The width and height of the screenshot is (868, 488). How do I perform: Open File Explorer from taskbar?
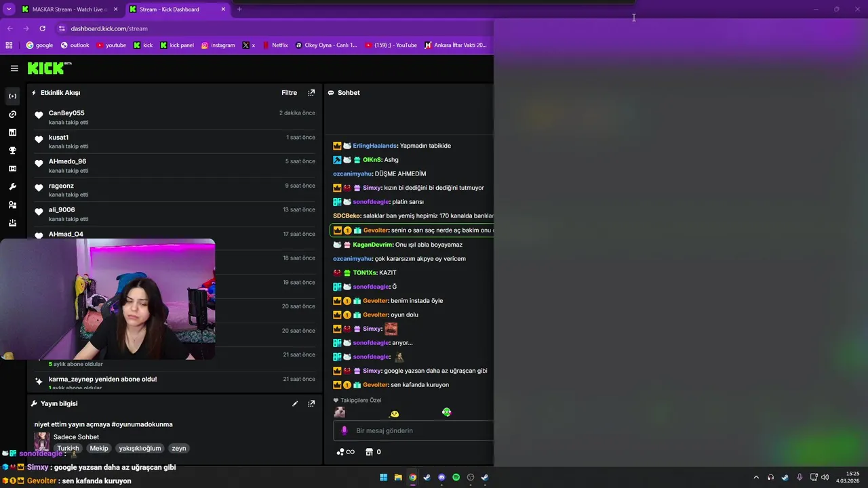398,477
